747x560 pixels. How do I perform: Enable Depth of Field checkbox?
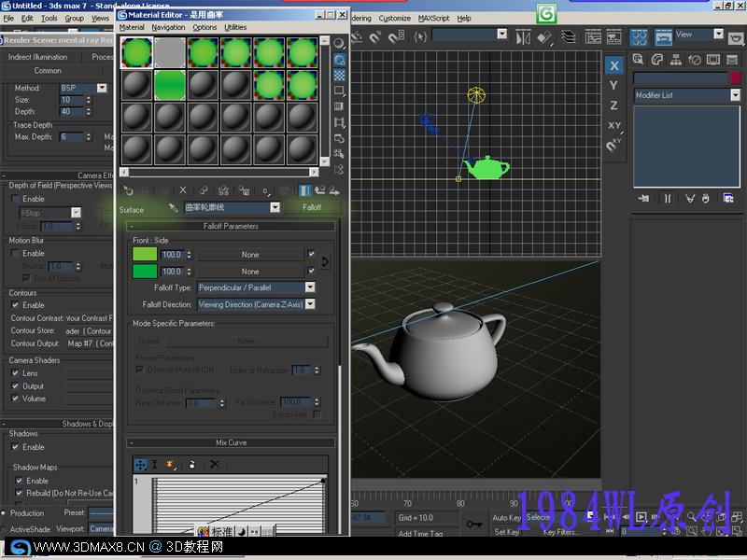[x=15, y=199]
